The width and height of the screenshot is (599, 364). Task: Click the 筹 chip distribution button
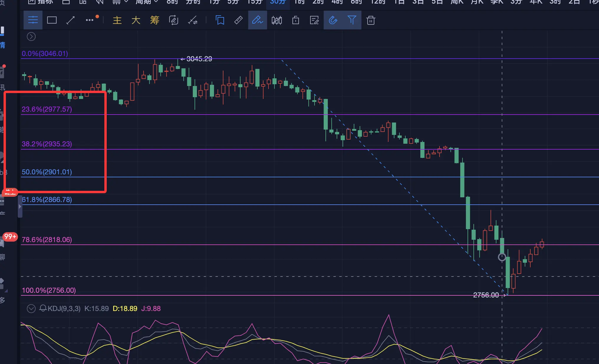click(154, 20)
